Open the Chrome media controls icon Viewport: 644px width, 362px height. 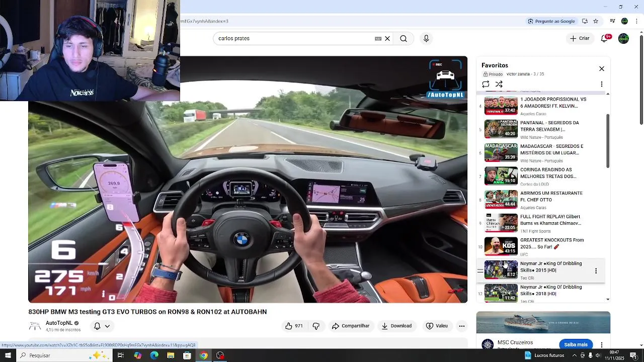(x=612, y=21)
